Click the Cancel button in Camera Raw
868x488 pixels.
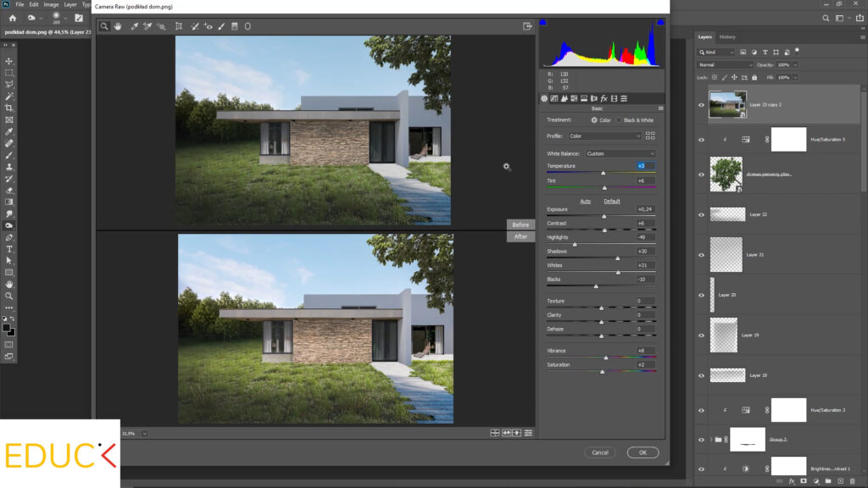pyautogui.click(x=600, y=452)
